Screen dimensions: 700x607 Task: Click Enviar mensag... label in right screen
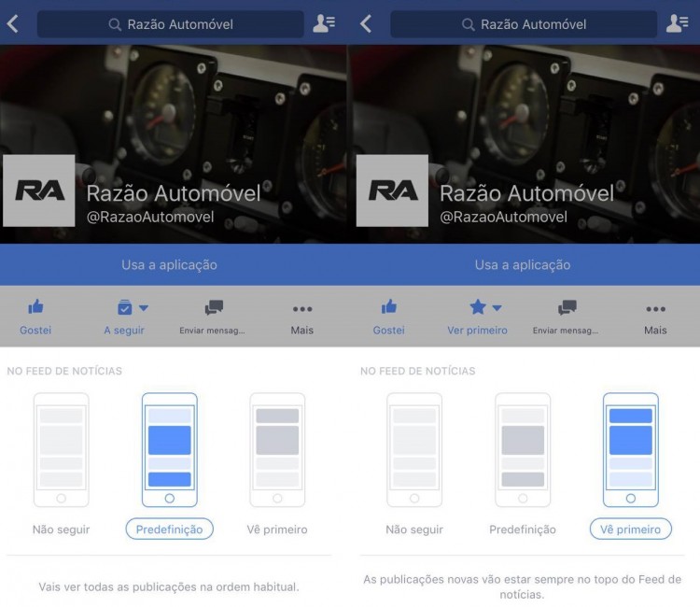click(566, 331)
